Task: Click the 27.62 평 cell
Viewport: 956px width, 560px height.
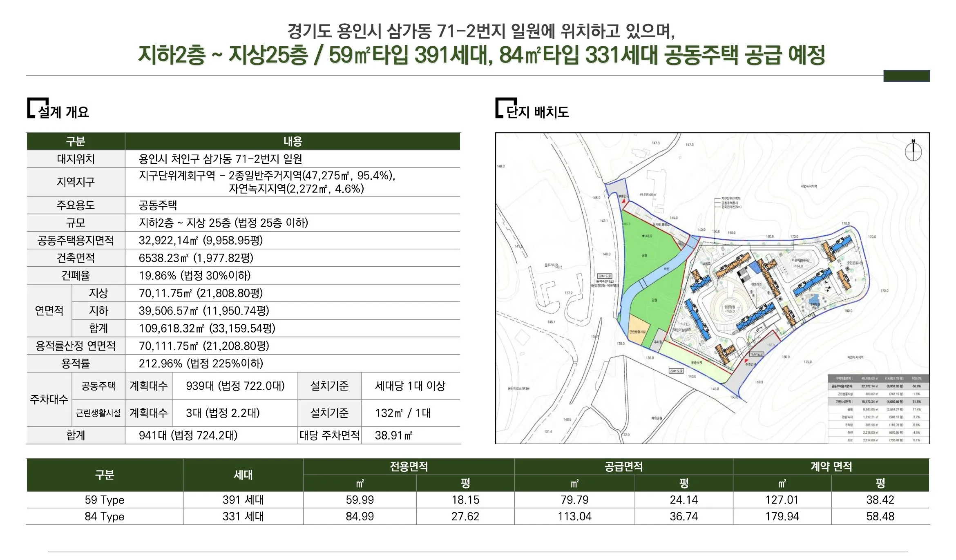Action: tap(465, 516)
